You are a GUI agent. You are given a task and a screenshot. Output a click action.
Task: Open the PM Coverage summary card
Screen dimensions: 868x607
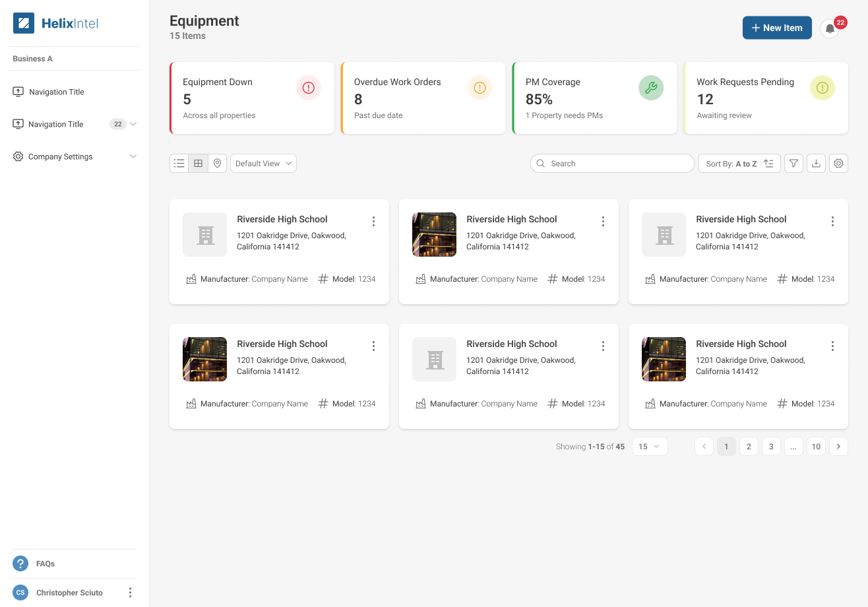click(x=595, y=98)
